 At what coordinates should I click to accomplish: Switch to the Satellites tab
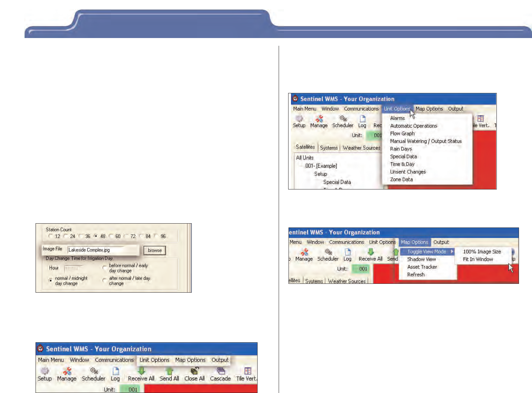click(305, 147)
